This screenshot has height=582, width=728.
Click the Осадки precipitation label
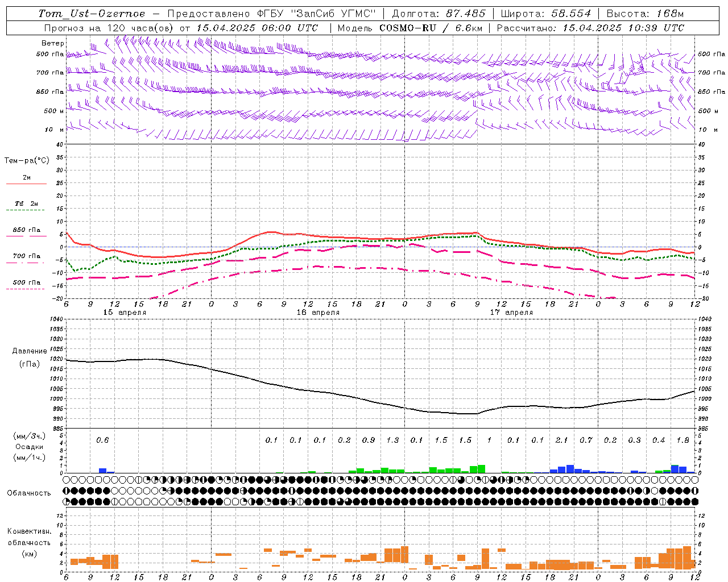click(30, 447)
